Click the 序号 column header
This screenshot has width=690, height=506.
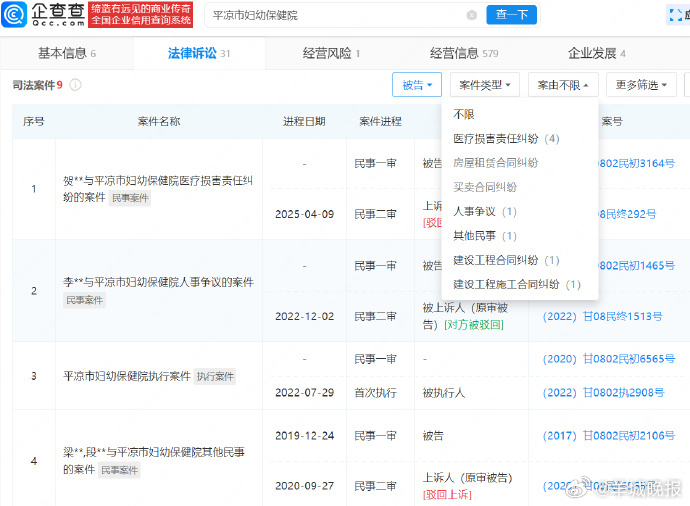[x=34, y=121]
